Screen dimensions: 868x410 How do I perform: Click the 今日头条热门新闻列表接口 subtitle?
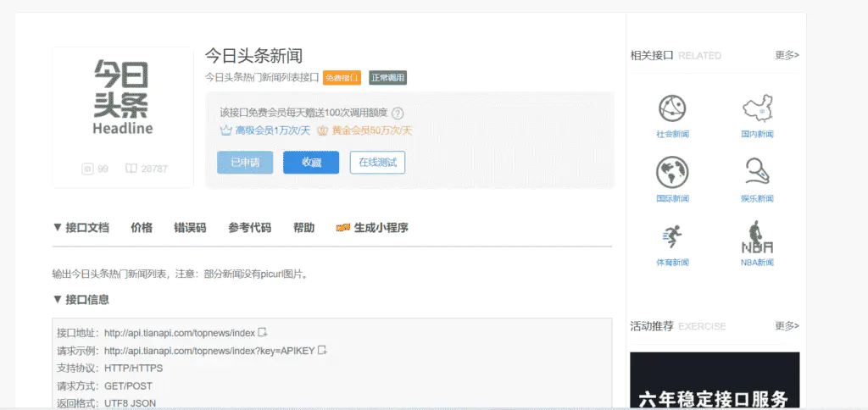pyautogui.click(x=262, y=77)
